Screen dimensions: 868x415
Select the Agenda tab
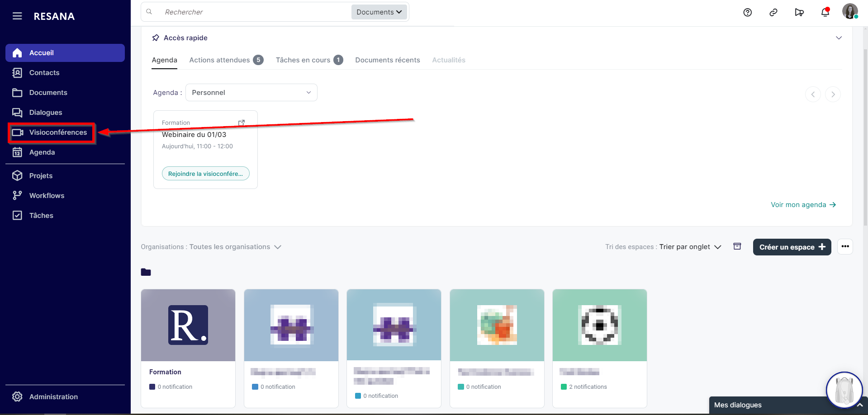tap(165, 60)
